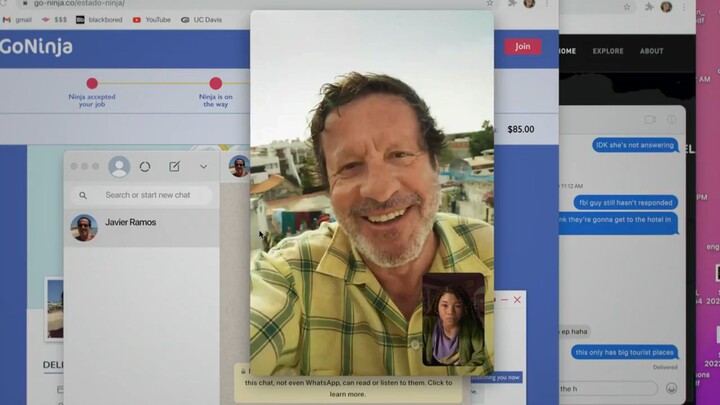Open the three-dot browser menu in GoNinja window
The image size is (720, 405).
(547, 3)
